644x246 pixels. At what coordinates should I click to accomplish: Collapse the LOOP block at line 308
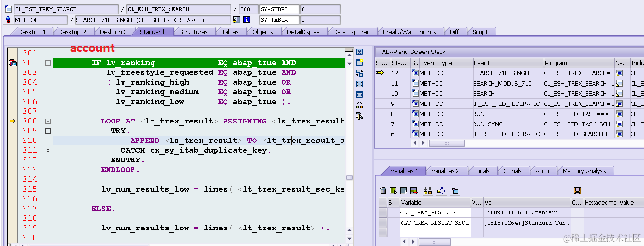point(48,121)
